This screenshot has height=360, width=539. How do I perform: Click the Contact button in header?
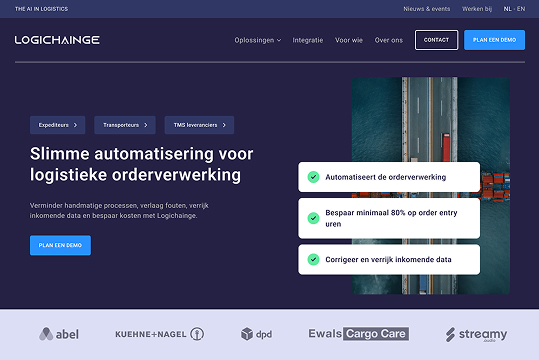436,40
